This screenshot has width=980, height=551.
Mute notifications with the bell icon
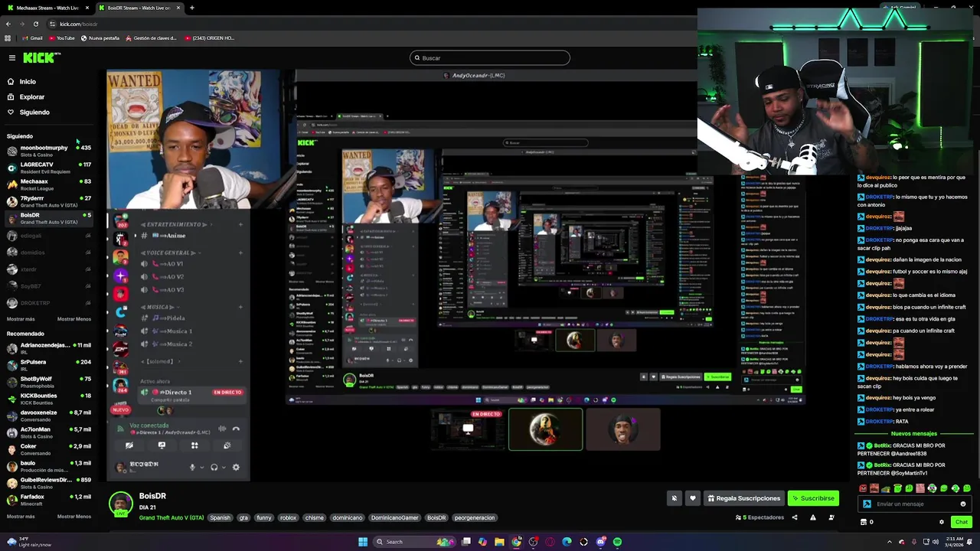tap(675, 498)
